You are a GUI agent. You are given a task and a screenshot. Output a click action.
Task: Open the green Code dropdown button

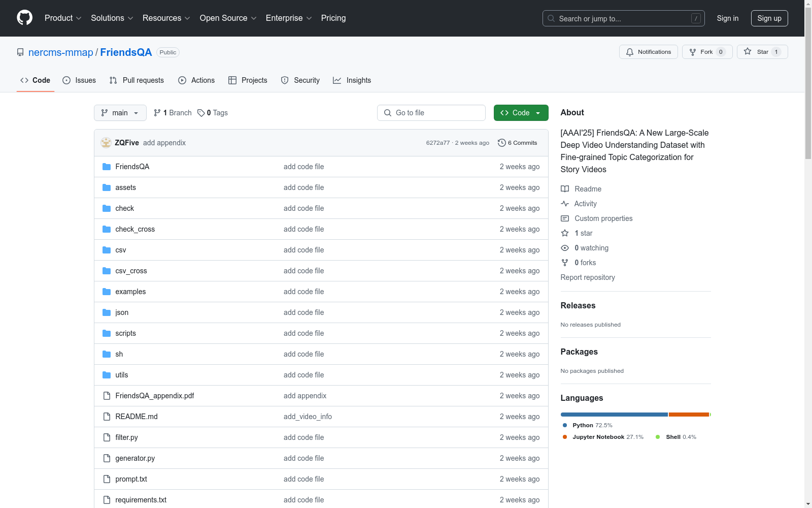coord(521,113)
